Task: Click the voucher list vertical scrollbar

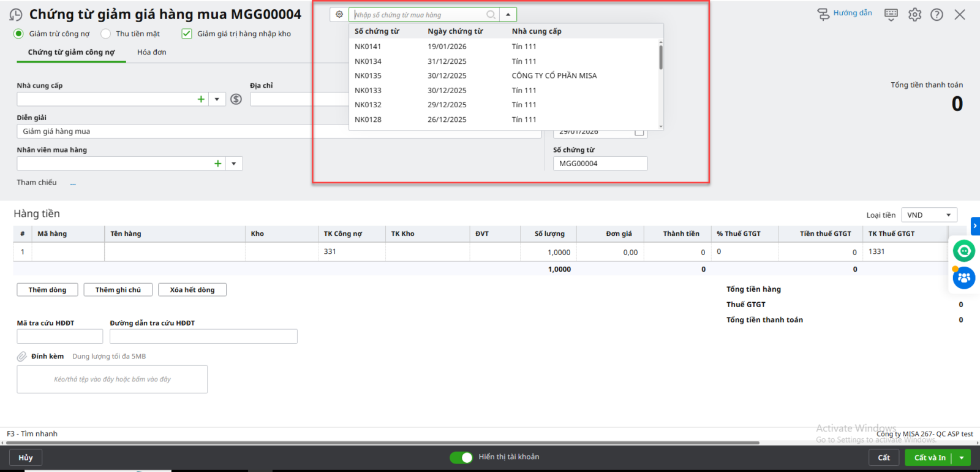Action: pyautogui.click(x=660, y=58)
